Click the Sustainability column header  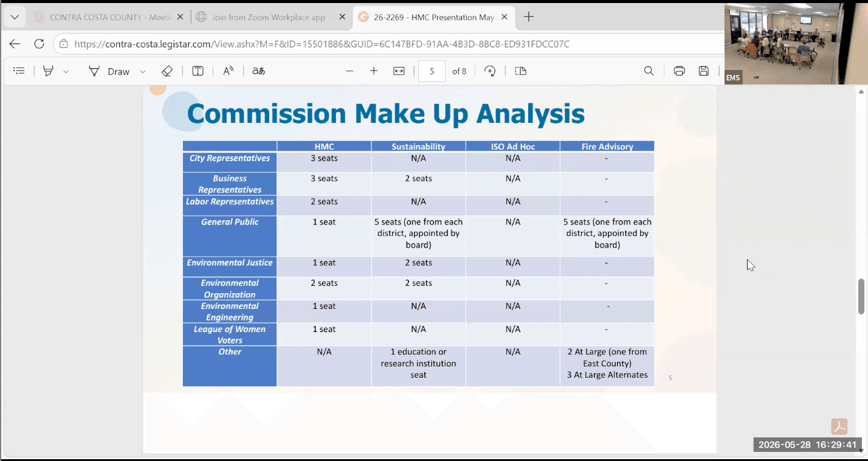coord(418,147)
